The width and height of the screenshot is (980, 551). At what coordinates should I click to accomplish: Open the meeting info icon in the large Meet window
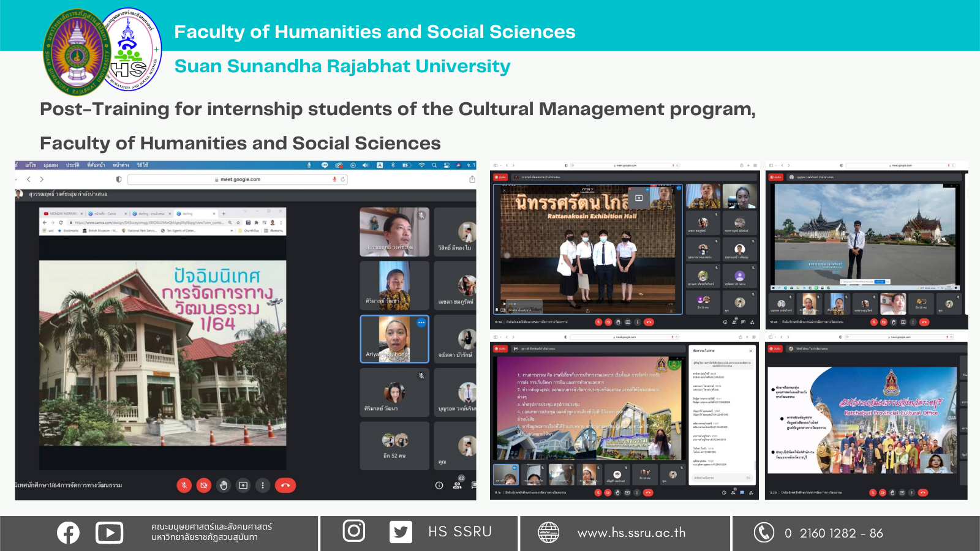click(x=439, y=485)
